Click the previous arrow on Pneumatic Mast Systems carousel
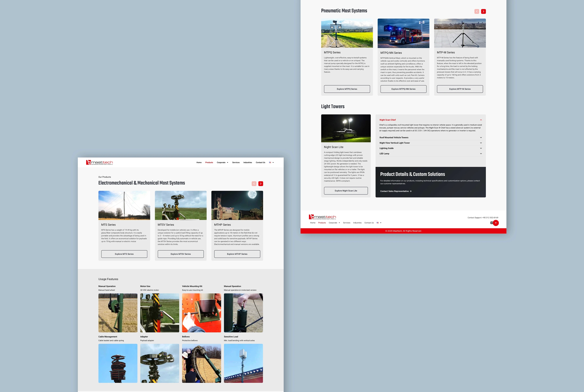584x392 pixels. pyautogui.click(x=477, y=11)
